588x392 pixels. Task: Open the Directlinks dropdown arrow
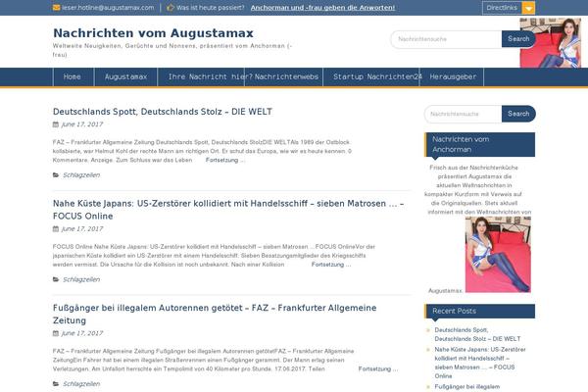point(529,8)
